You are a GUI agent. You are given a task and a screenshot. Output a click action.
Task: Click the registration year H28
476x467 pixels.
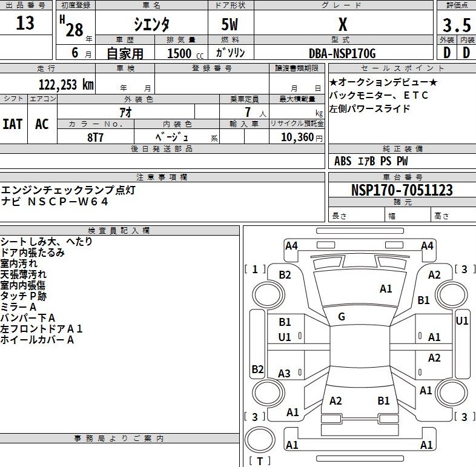[x=71, y=27]
